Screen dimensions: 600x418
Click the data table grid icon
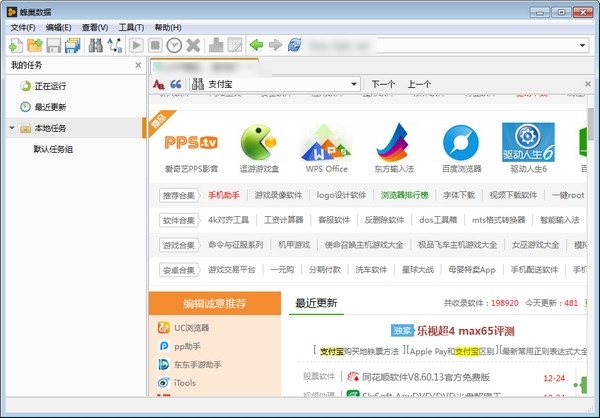(x=235, y=46)
